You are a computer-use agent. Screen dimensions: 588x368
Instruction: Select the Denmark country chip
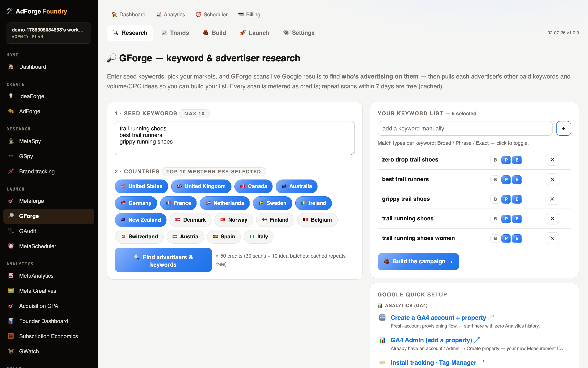[x=190, y=220]
